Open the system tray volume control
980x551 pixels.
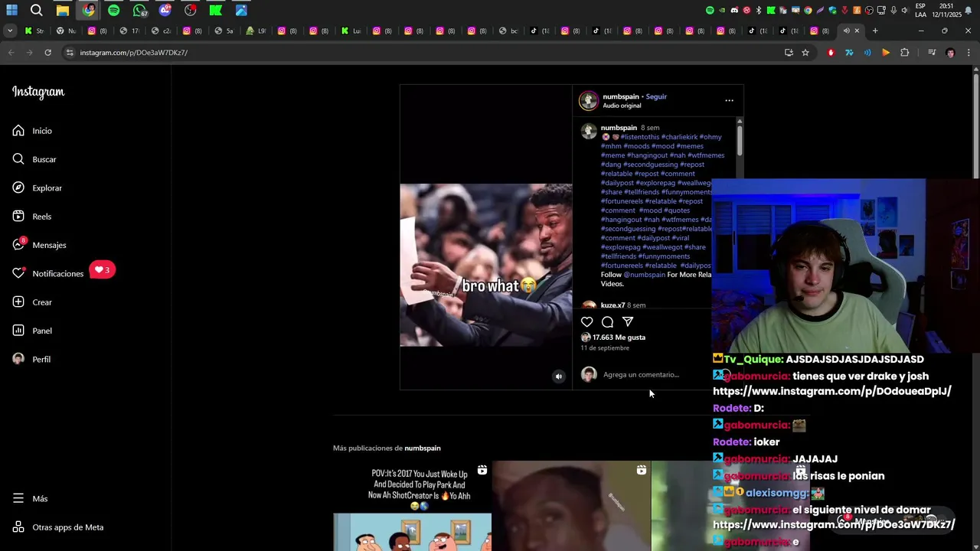tap(904, 10)
